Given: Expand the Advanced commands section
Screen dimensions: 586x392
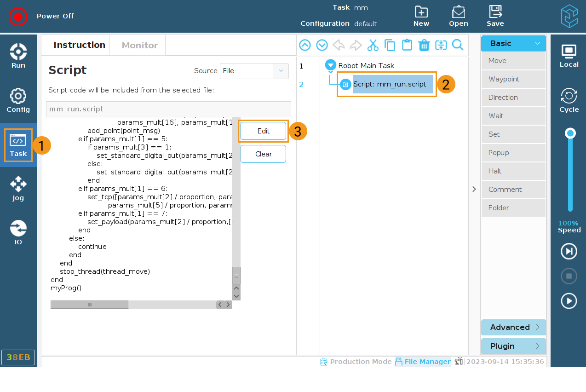Looking at the screenshot, I should 513,328.
